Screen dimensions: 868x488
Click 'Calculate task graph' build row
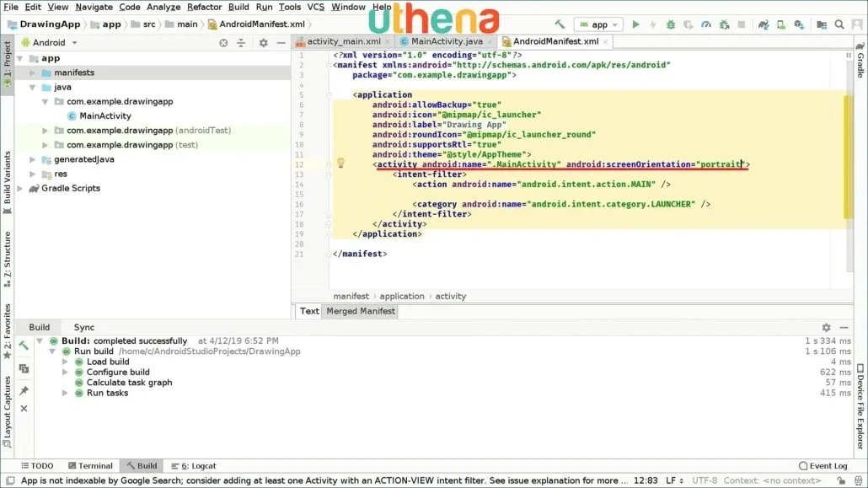click(x=129, y=383)
